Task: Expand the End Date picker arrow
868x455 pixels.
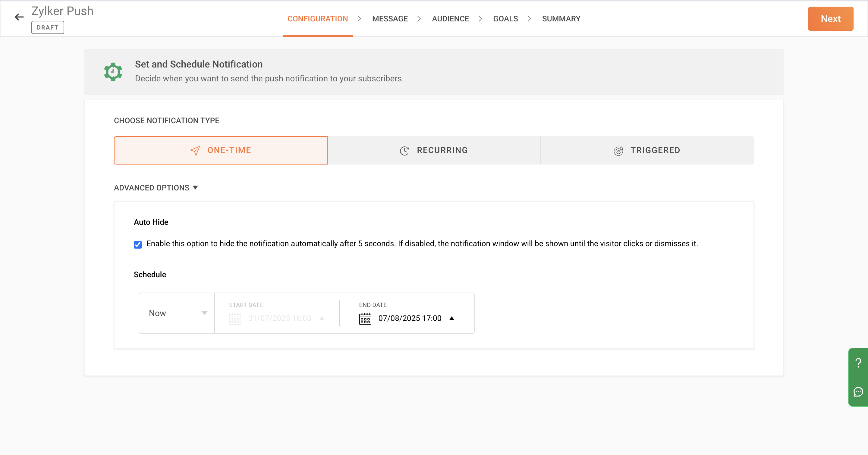Action: [451, 318]
